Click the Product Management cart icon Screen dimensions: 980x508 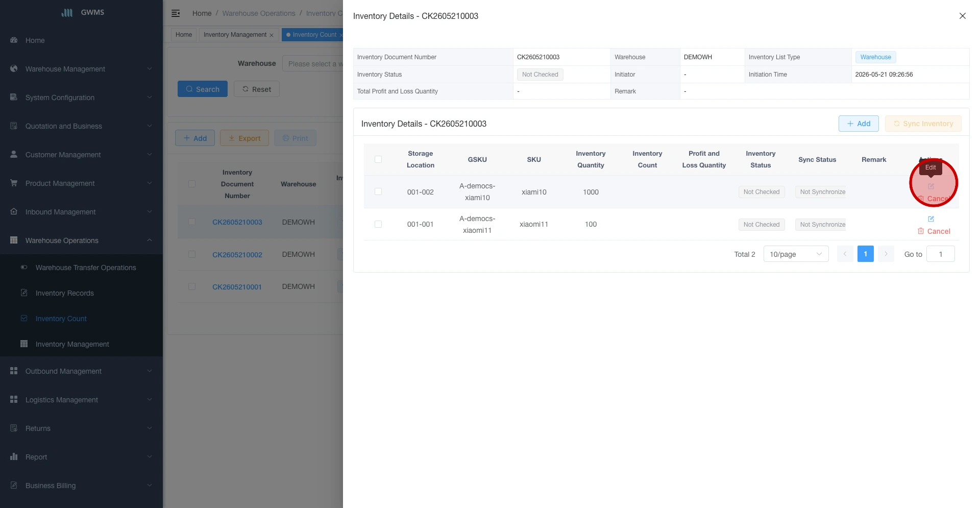click(14, 183)
